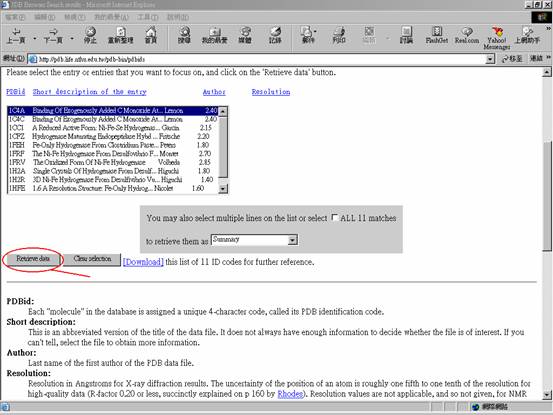
Task: Open the 郵件 mail toolbar icon
Action: click(308, 36)
